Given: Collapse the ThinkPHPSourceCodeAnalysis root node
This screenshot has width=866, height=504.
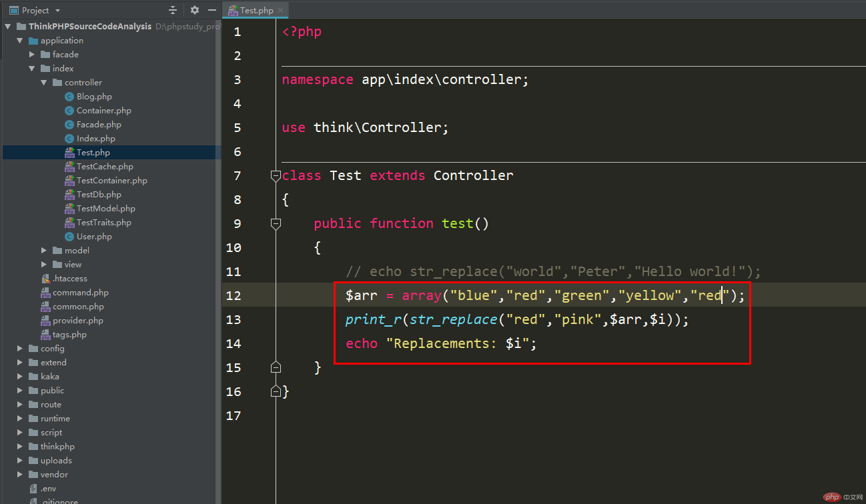Looking at the screenshot, I should [x=8, y=27].
